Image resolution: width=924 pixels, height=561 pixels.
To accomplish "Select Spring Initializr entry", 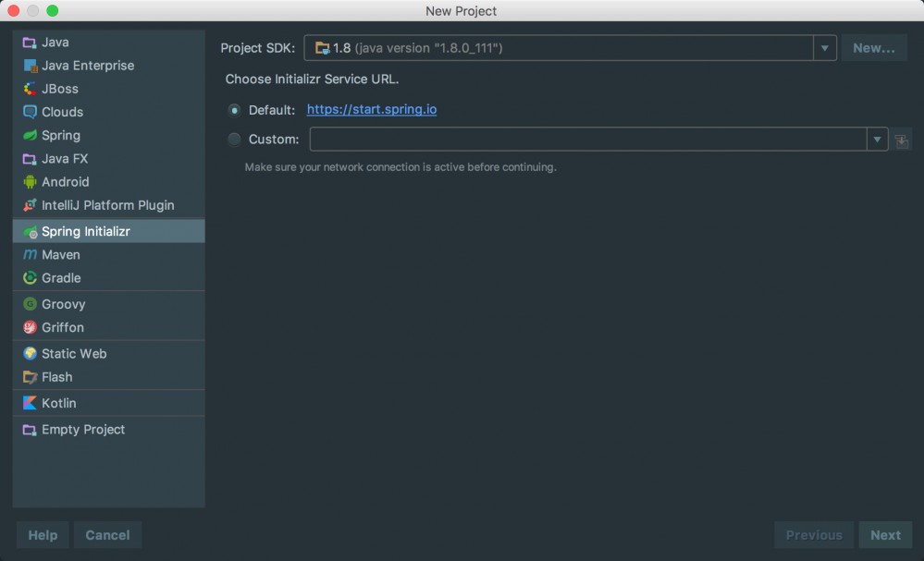I will pos(109,231).
